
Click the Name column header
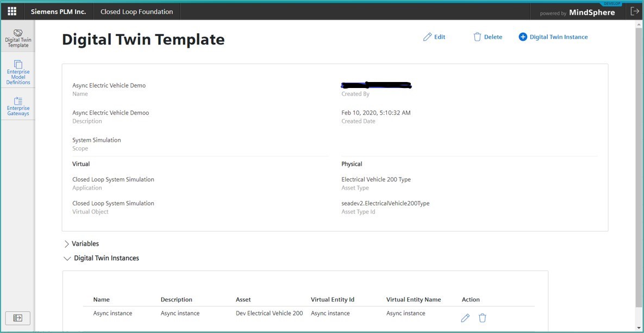point(102,299)
